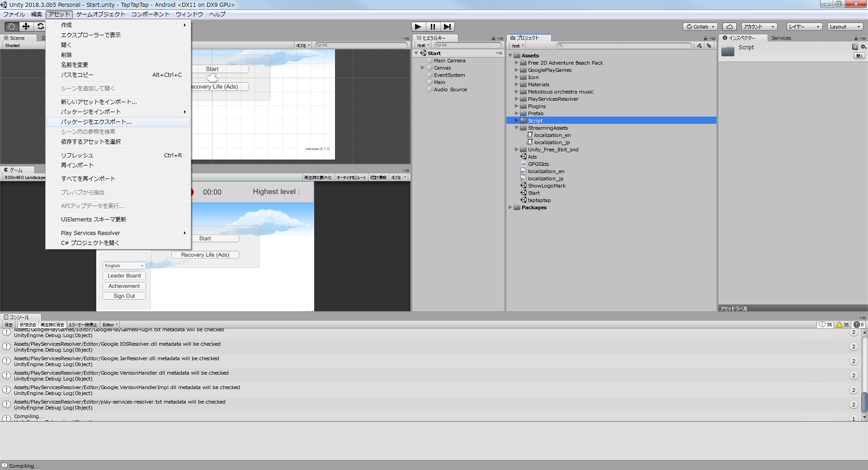Click the Leader Board button
The width and height of the screenshot is (868, 470).
coord(124,275)
